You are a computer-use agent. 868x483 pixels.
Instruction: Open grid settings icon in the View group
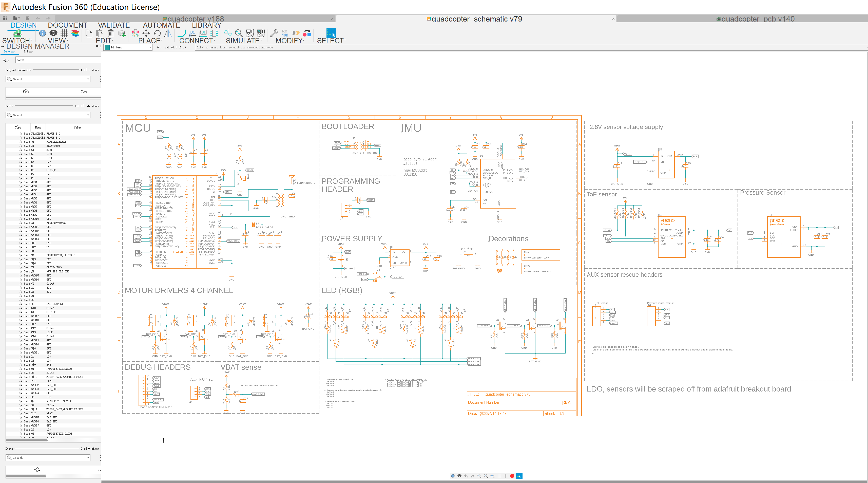click(64, 33)
